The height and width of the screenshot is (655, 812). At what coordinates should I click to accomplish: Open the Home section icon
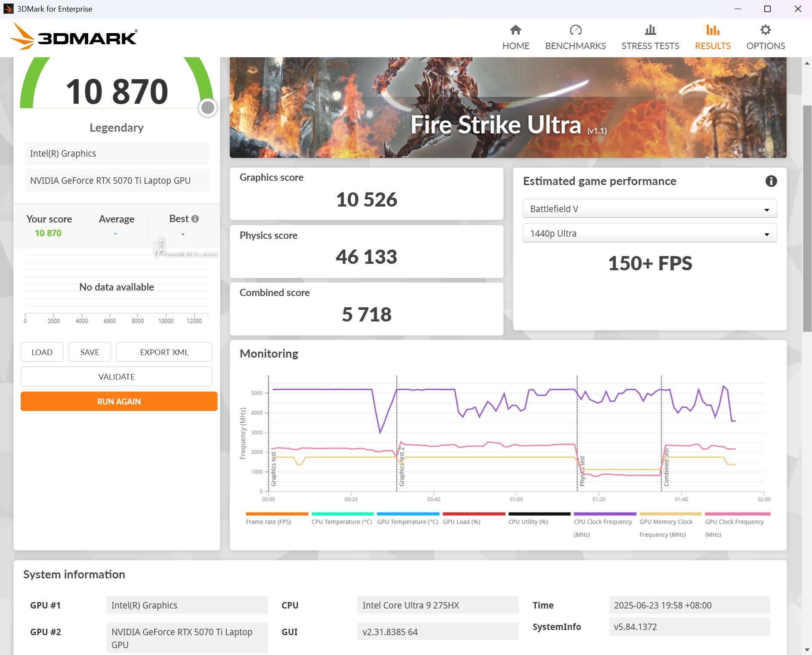pos(516,30)
